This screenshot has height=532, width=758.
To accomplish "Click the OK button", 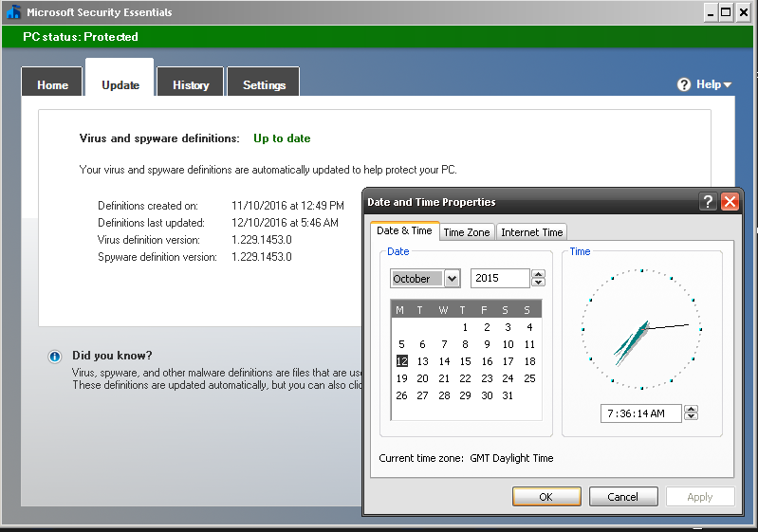I will 546,497.
